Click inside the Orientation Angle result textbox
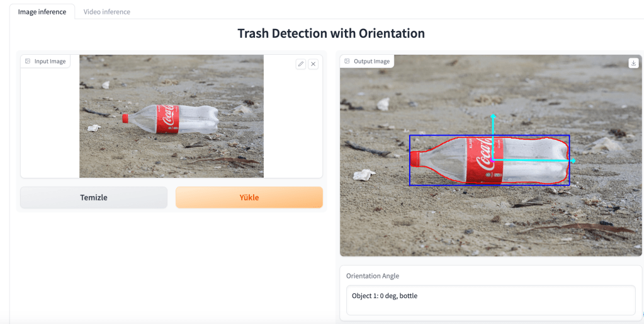The width and height of the screenshot is (644, 324). click(x=490, y=300)
